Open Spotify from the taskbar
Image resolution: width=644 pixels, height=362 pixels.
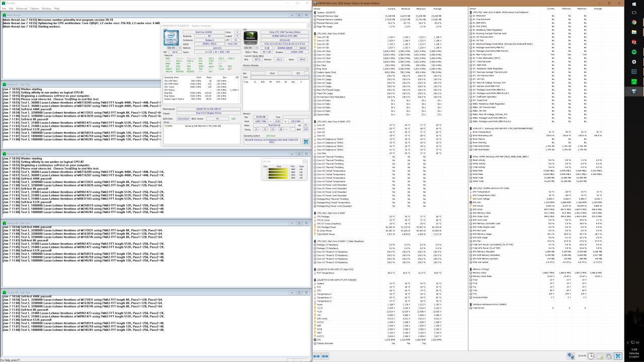pyautogui.click(x=634, y=52)
